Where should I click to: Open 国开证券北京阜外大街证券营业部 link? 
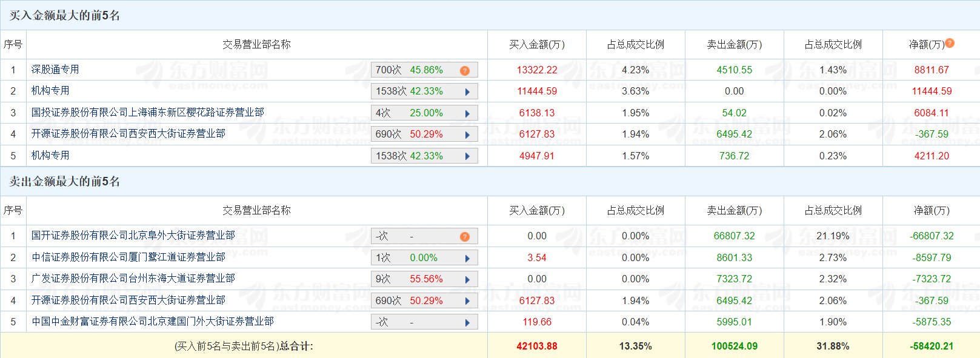point(133,236)
